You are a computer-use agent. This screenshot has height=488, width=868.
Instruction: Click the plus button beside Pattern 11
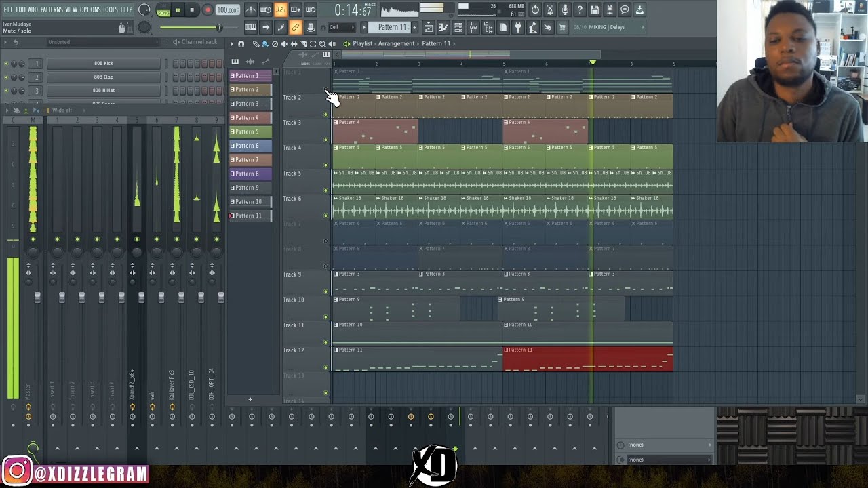pyautogui.click(x=414, y=27)
